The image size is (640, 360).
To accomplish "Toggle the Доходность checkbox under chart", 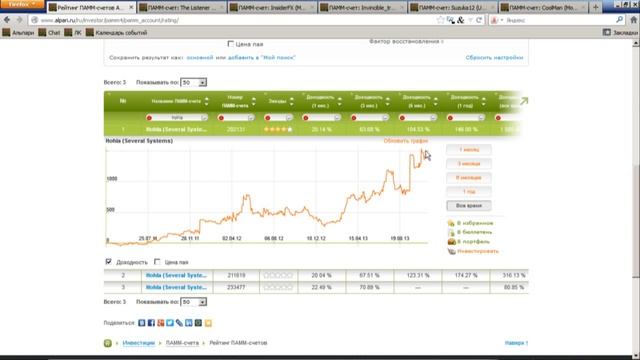I will tap(108, 262).
